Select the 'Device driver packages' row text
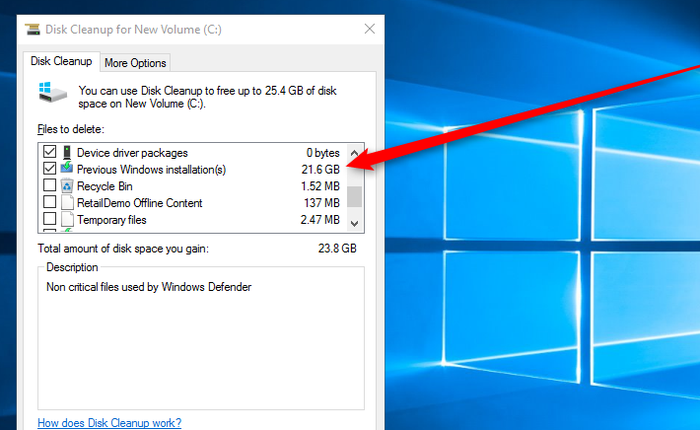The height and width of the screenshot is (430, 700). point(132,153)
